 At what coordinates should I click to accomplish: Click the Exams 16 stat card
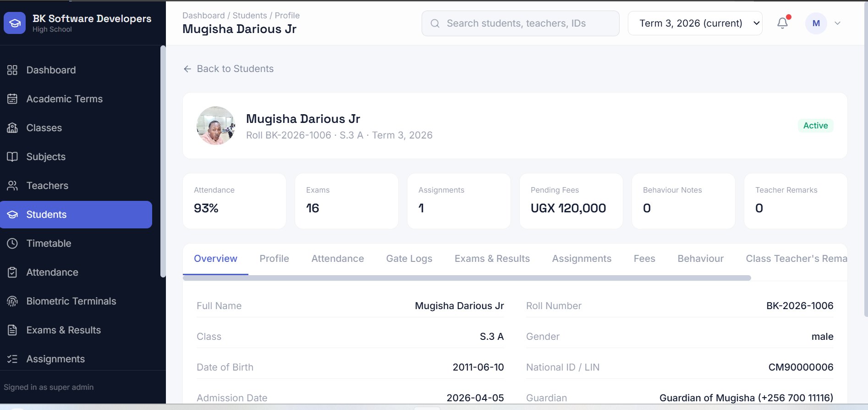(346, 201)
